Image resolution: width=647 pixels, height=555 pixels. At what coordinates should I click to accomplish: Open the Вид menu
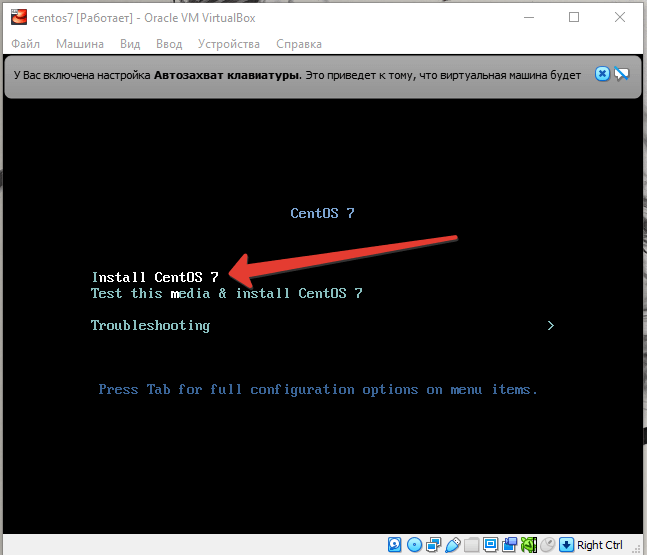(x=130, y=44)
